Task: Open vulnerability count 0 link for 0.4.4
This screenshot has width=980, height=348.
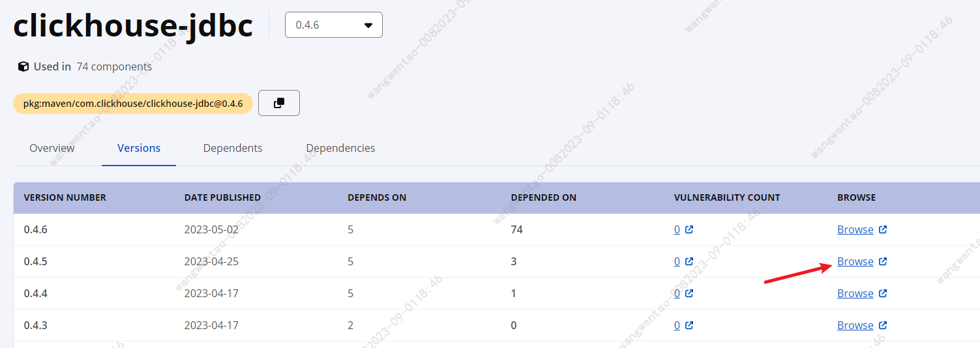Action: pyautogui.click(x=677, y=293)
